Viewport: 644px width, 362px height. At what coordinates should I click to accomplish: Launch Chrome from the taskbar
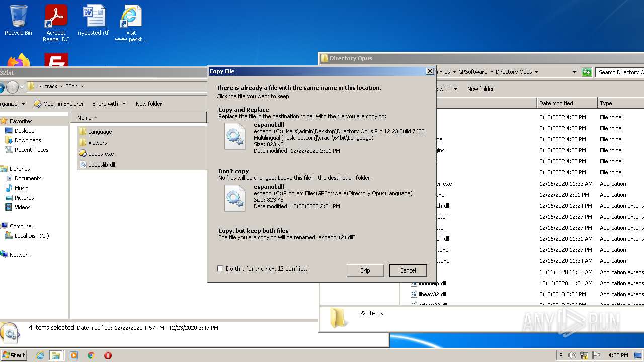pos(91,355)
